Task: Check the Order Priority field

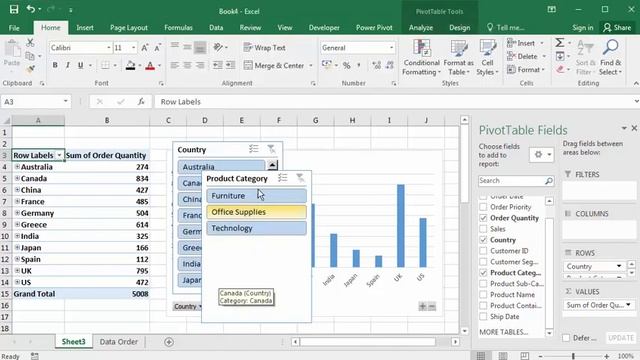Action: coord(483,207)
